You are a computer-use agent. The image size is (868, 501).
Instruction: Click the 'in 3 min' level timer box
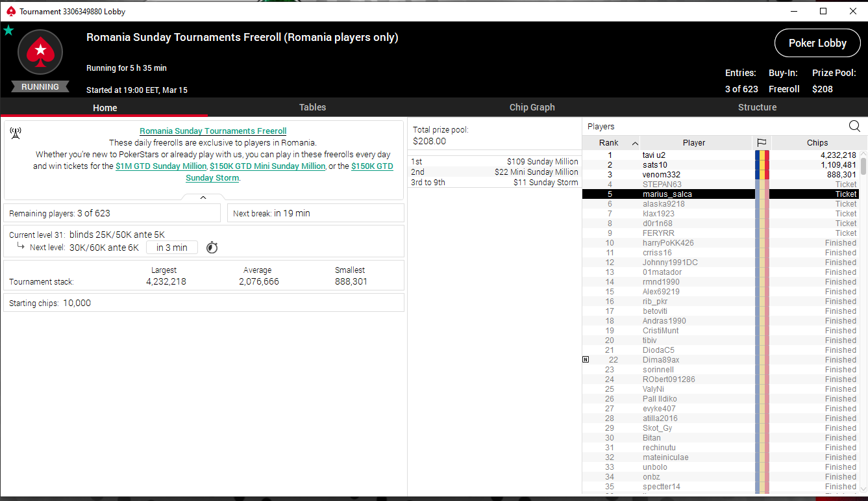172,248
